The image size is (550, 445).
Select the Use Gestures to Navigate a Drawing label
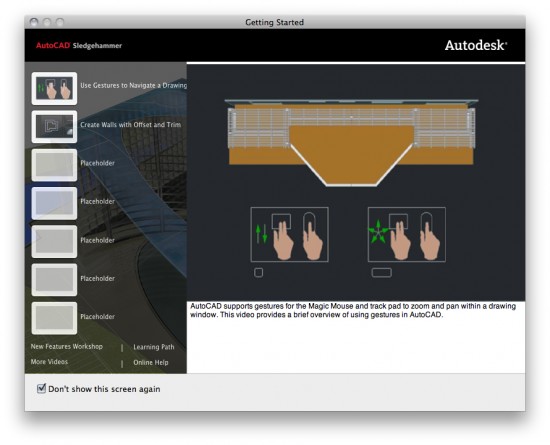click(x=133, y=85)
